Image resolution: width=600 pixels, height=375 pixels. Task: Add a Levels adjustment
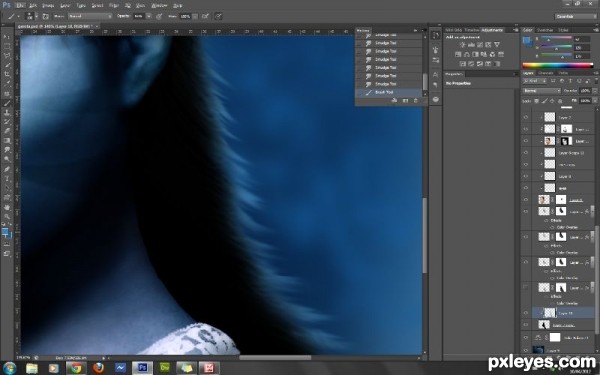pyautogui.click(x=471, y=45)
